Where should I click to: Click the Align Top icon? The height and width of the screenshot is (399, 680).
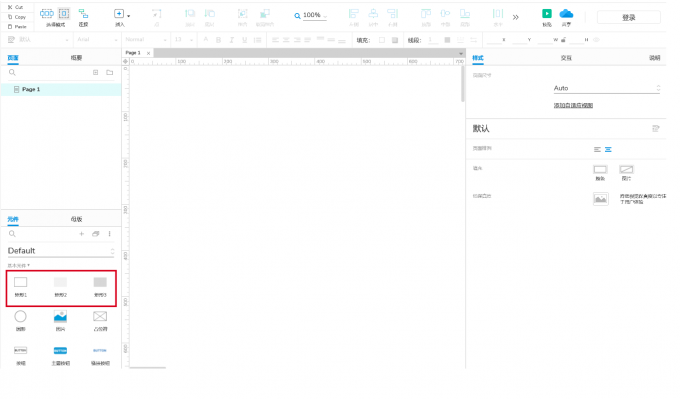[426, 14]
